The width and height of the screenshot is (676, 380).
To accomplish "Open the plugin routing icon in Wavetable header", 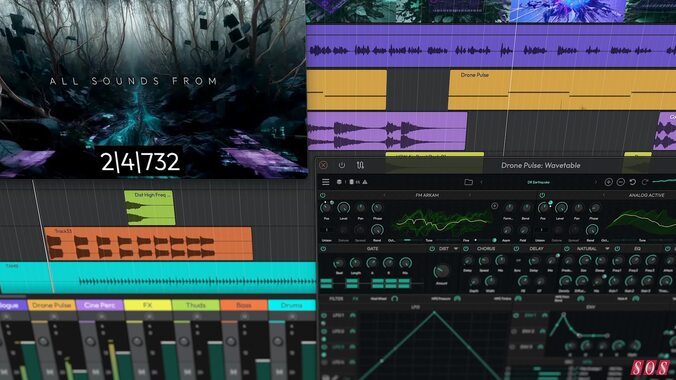I will 360,165.
